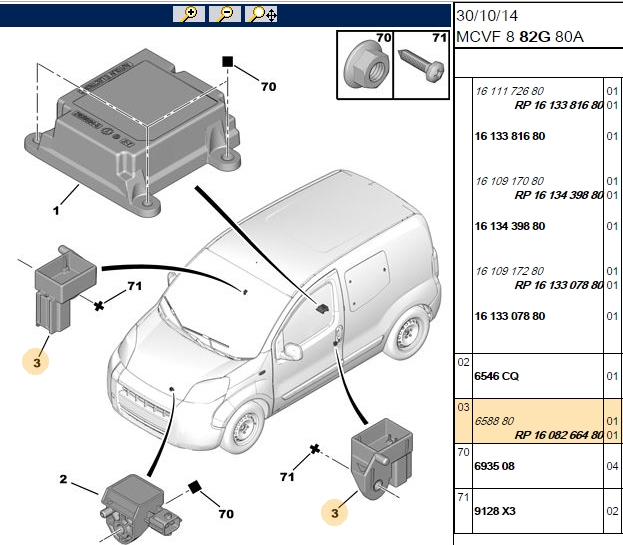Viewport: 623px width, 545px height.
Task: Open replacement part RP 16 082 664 80
Action: [559, 435]
